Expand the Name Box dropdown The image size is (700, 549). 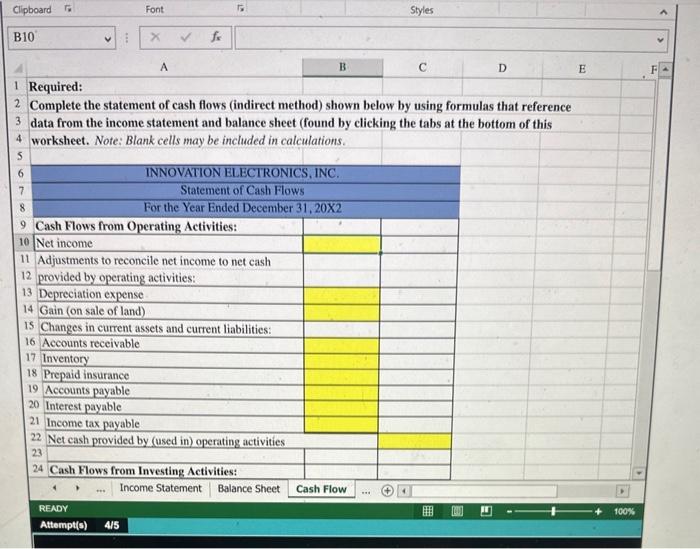tap(108, 39)
